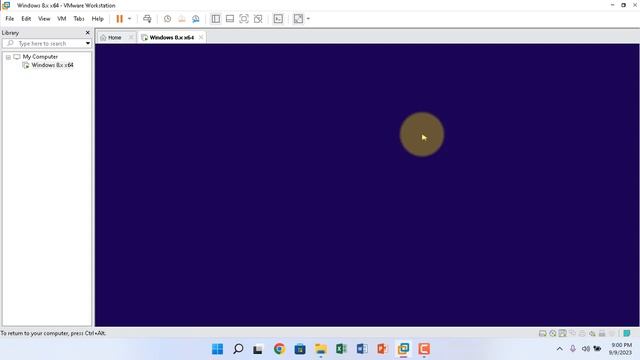This screenshot has width=640, height=360.
Task: Open the File menu
Action: [10, 19]
